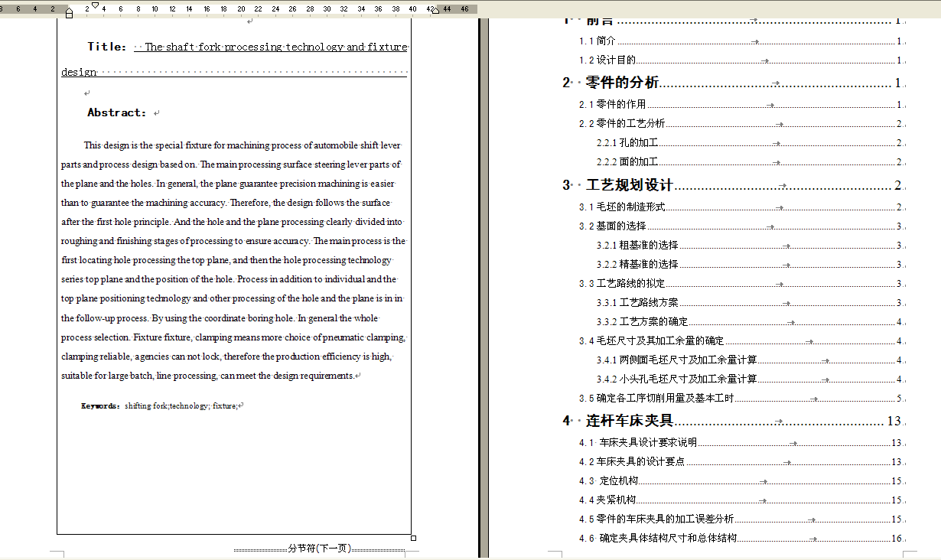Viewport: 941px width, 560px height.
Task: Click the line starting 'suitable for large batch'
Action: pos(208,376)
